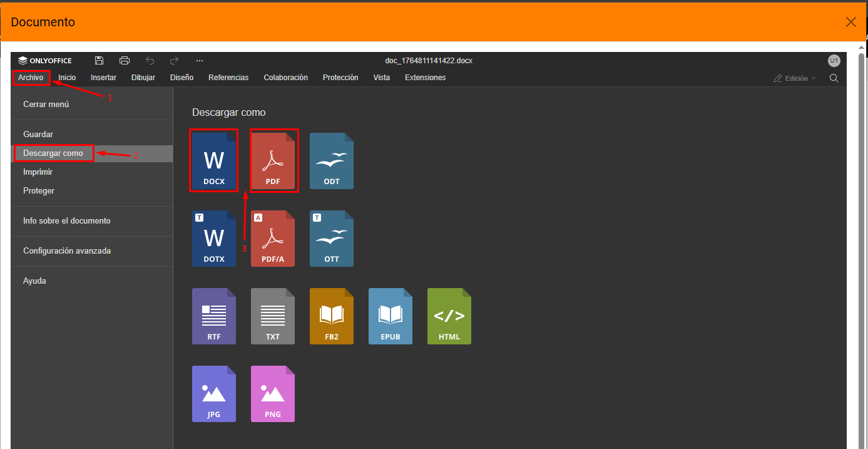Click the save icon in title bar

coord(100,61)
